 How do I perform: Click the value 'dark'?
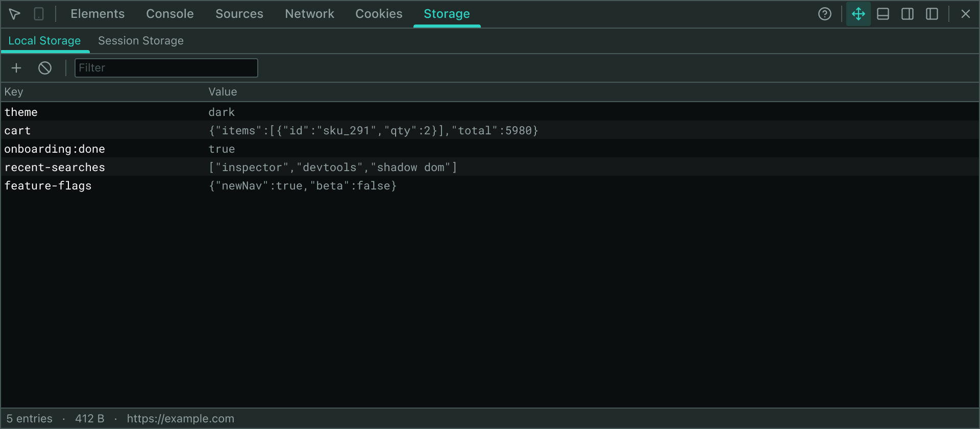(222, 112)
